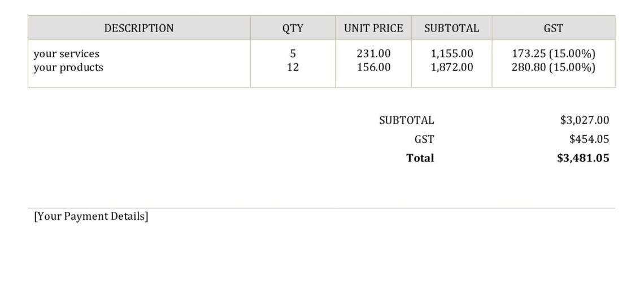Screen dimensions: 644x305
Task: Click the DESCRIPTION column header
Action: click(139, 28)
